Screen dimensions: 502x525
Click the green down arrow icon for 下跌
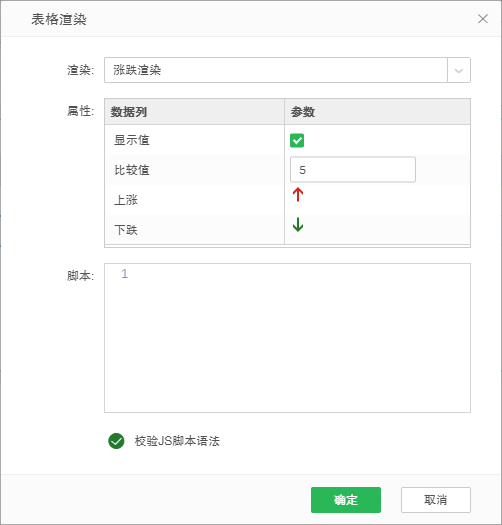tap(298, 224)
